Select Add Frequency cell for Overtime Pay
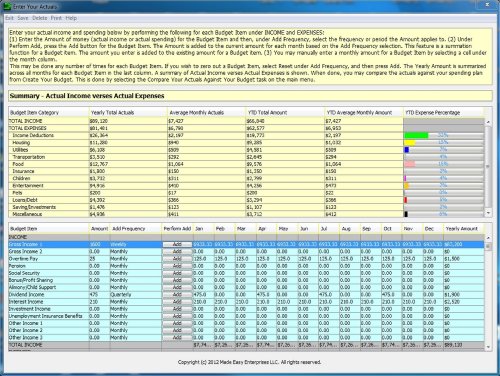The image size is (500, 376). [136, 259]
